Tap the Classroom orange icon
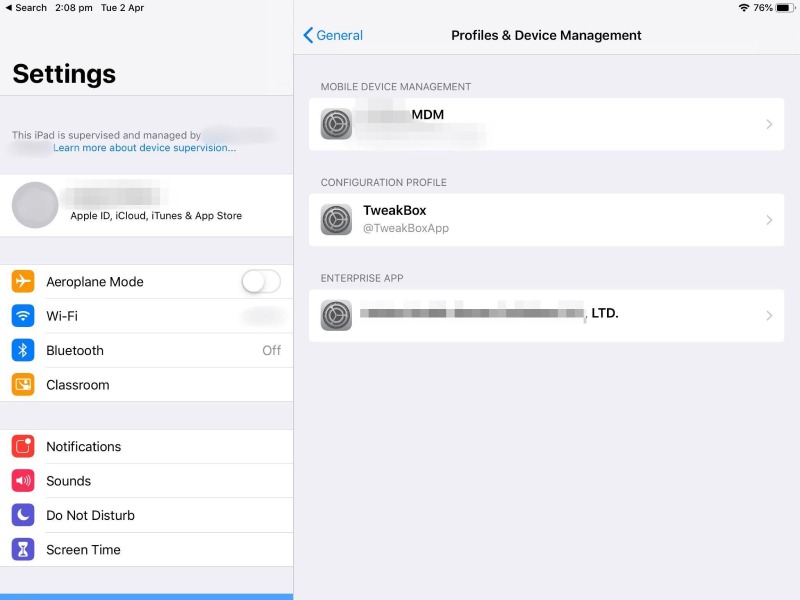The height and width of the screenshot is (600, 800). coord(23,385)
